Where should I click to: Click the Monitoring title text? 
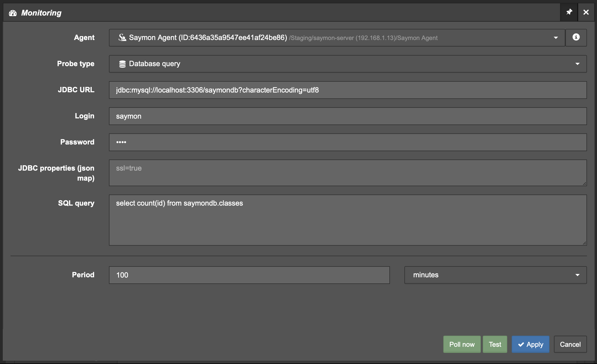click(x=41, y=13)
